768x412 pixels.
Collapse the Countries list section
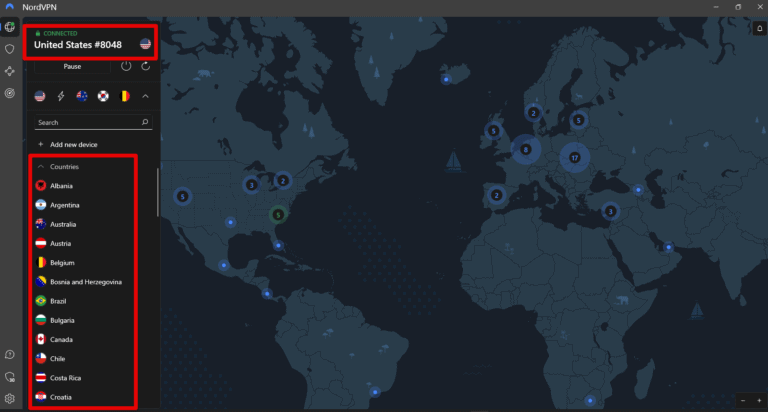pyautogui.click(x=41, y=167)
